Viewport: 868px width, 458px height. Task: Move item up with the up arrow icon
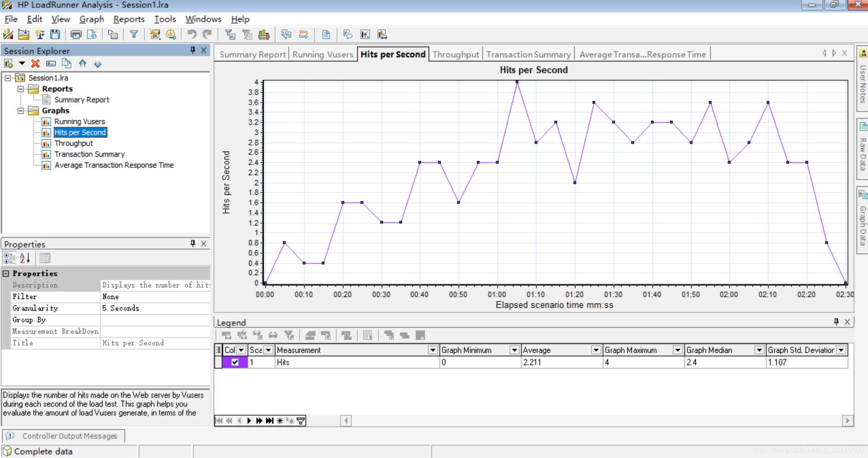click(x=83, y=64)
